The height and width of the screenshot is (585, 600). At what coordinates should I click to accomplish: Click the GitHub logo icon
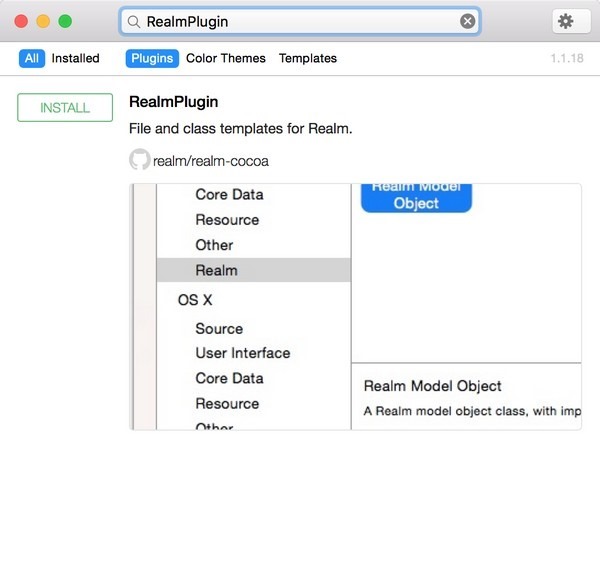pyautogui.click(x=139, y=159)
